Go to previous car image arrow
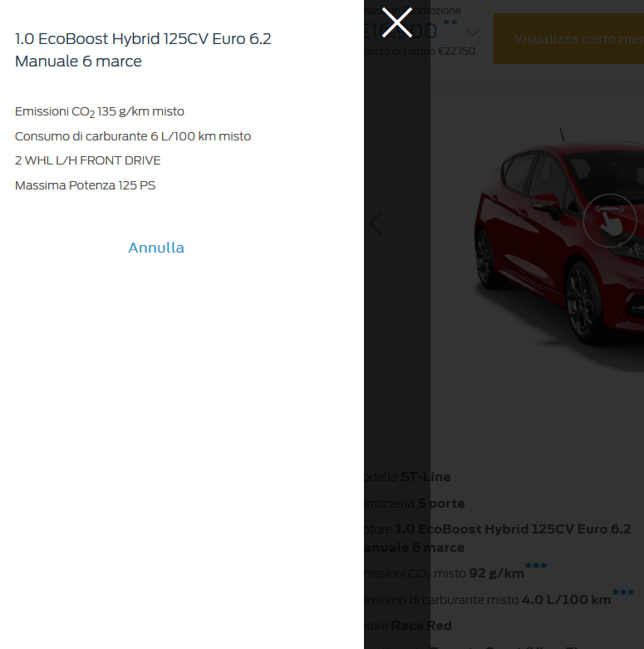The width and height of the screenshot is (644, 649). 376,224
